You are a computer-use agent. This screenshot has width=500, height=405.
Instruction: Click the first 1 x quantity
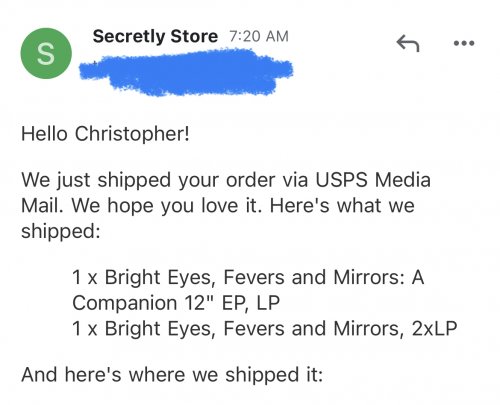tap(85, 278)
